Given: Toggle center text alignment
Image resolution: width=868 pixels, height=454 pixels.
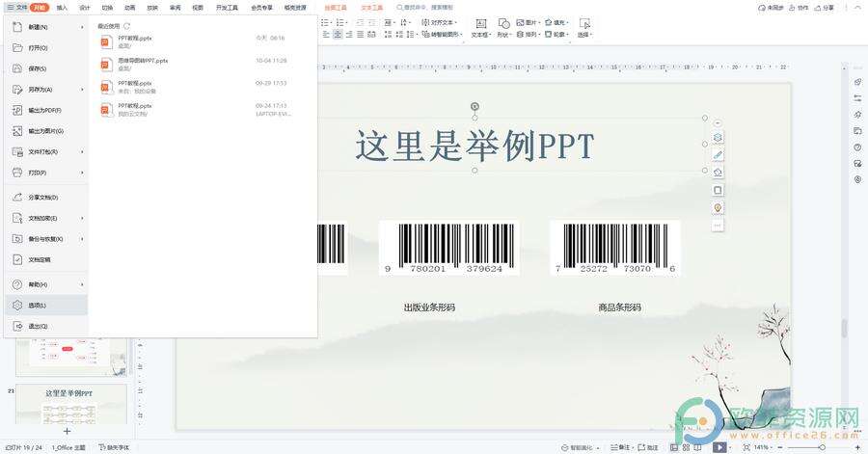Looking at the screenshot, I should click(338, 35).
